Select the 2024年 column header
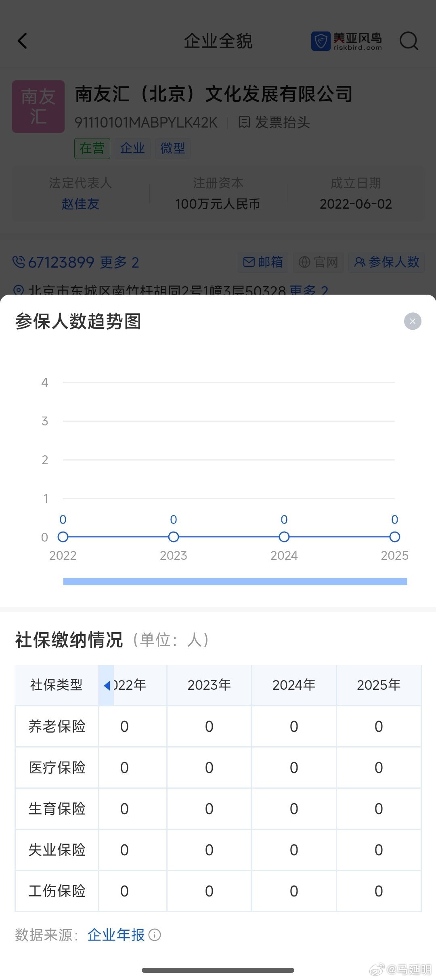 (x=294, y=685)
